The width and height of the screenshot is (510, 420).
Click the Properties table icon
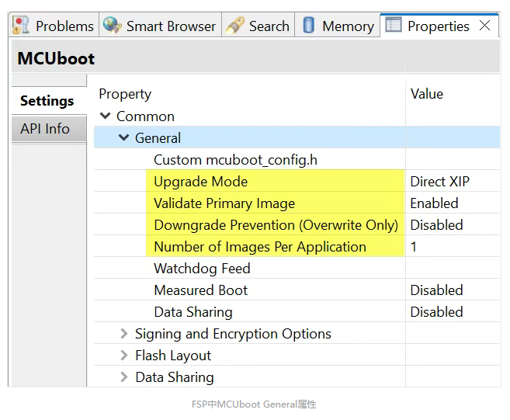394,25
